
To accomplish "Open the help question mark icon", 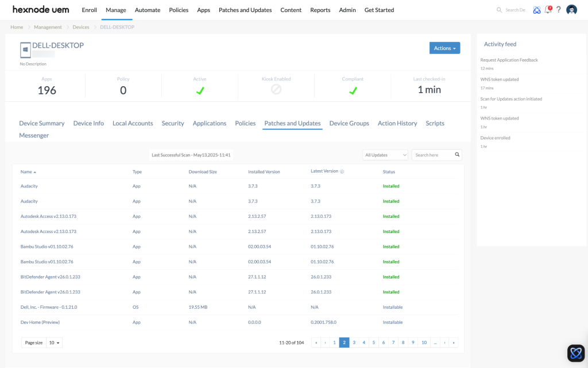I will point(559,10).
